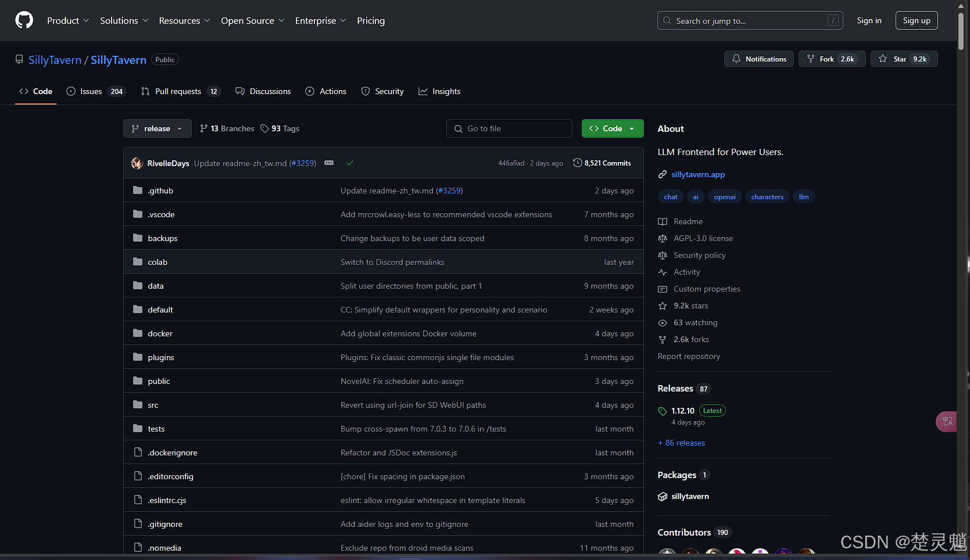Open the Resources dropdown menu
Image resolution: width=970 pixels, height=560 pixels.
click(x=184, y=21)
